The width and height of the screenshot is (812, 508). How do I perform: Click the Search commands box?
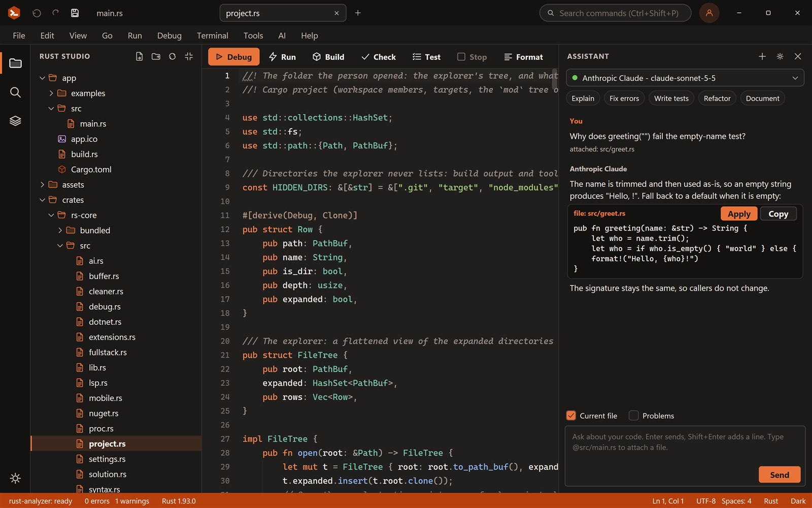point(615,13)
